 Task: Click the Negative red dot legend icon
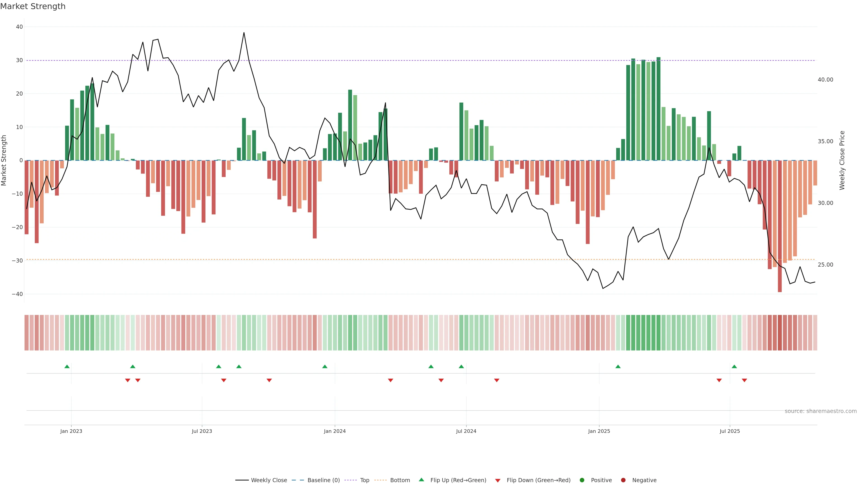point(623,480)
